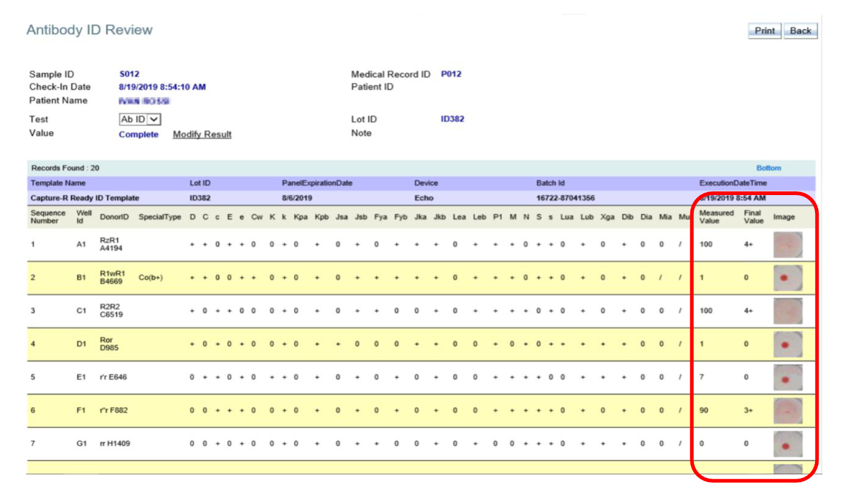The width and height of the screenshot is (852, 504).
Task: View well image for donor Ror D985
Action: [788, 344]
